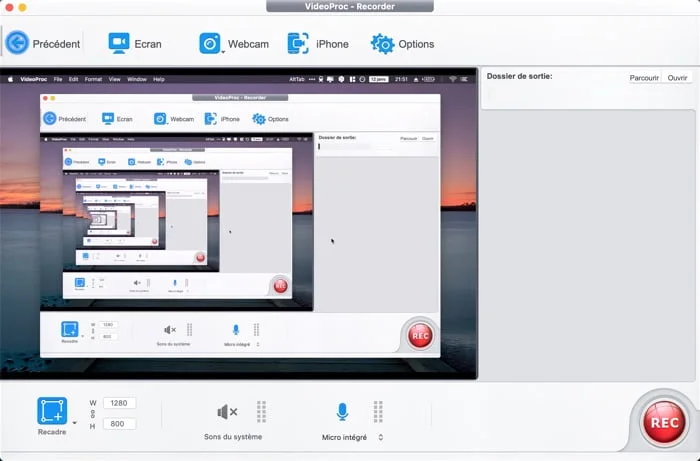Click the Parcourir button
The width and height of the screenshot is (700, 461).
pos(644,78)
